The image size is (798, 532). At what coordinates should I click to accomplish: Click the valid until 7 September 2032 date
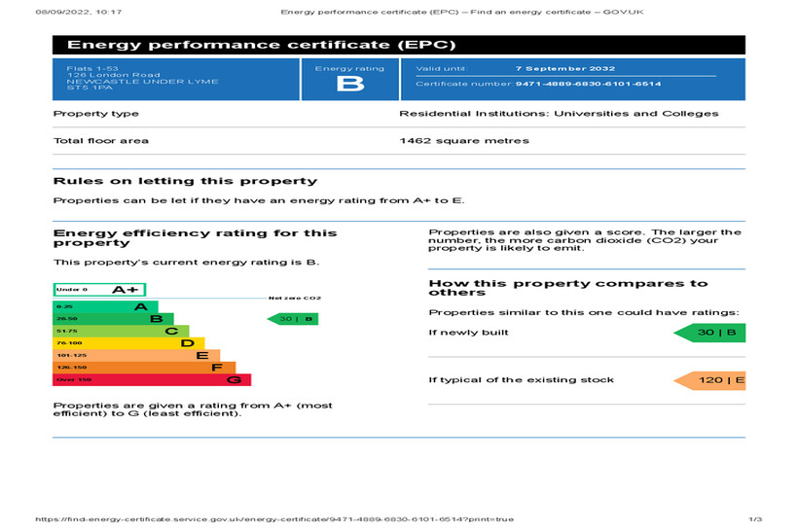[563, 69]
